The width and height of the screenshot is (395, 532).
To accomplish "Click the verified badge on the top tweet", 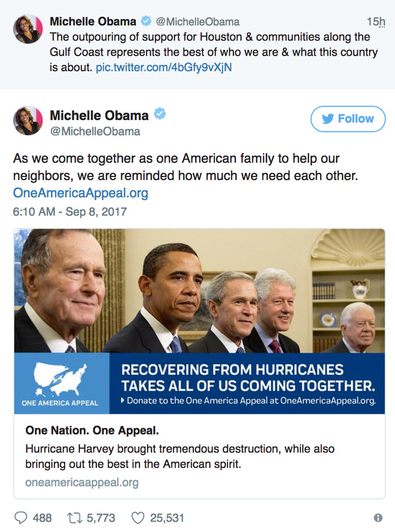I will click(x=146, y=21).
